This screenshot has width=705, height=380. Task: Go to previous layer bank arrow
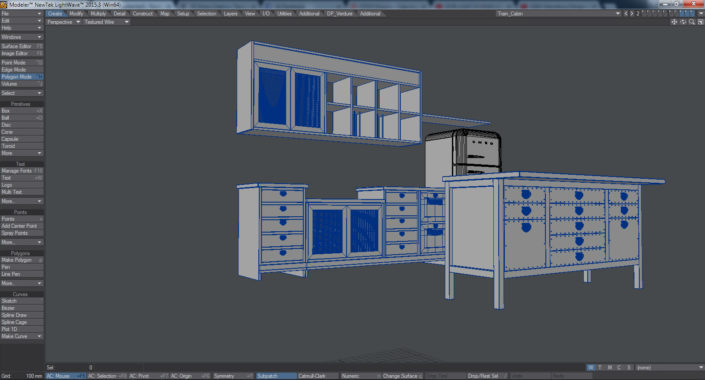coord(625,13)
